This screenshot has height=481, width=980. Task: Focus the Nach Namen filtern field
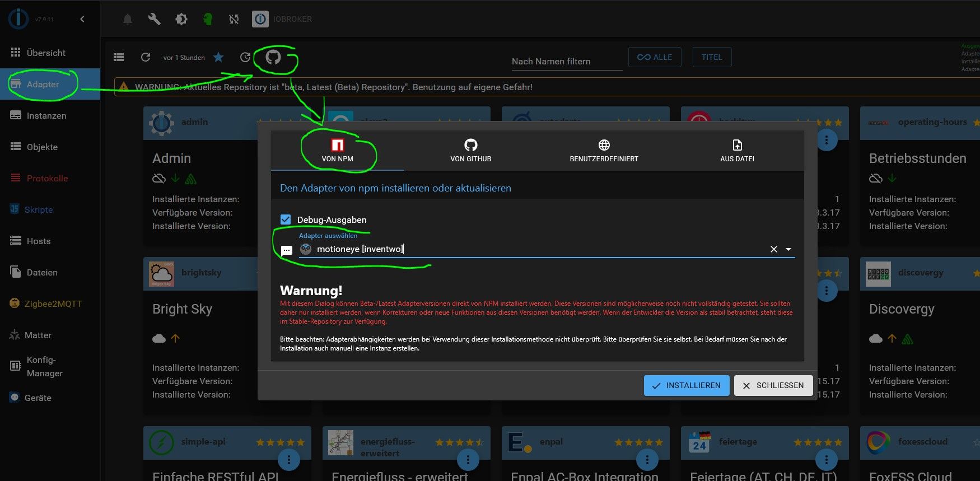(567, 61)
